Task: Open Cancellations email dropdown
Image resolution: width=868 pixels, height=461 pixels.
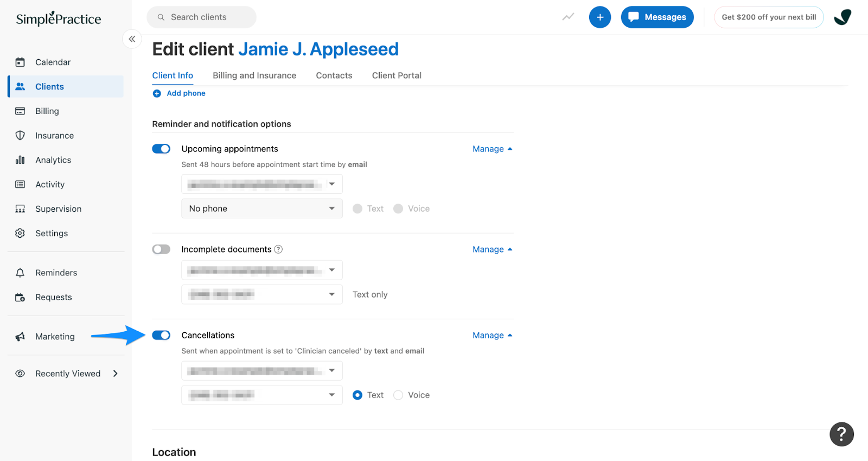Action: point(262,370)
